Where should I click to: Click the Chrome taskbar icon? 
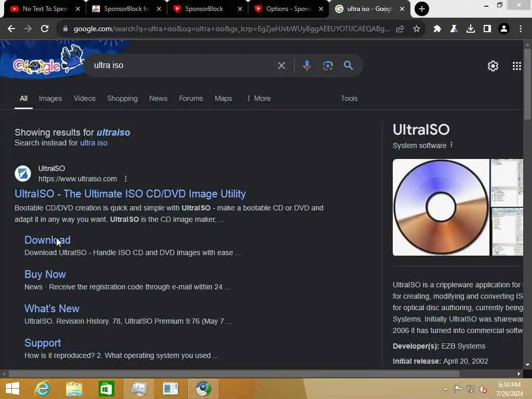(x=203, y=389)
